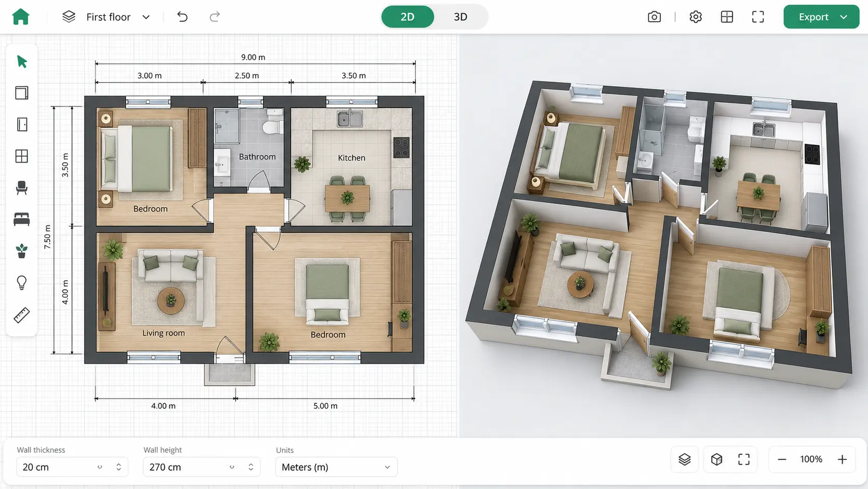Select the arrow pointer tool
This screenshot has height=489, width=868.
[22, 61]
